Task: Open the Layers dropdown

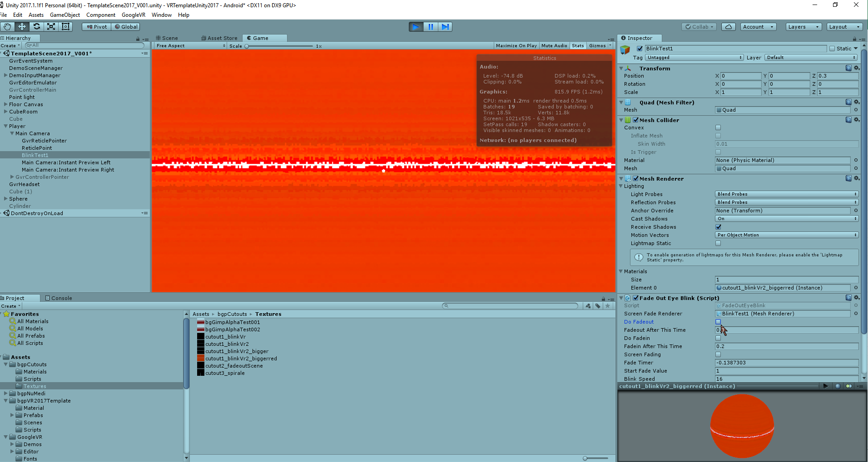Action: [x=803, y=27]
